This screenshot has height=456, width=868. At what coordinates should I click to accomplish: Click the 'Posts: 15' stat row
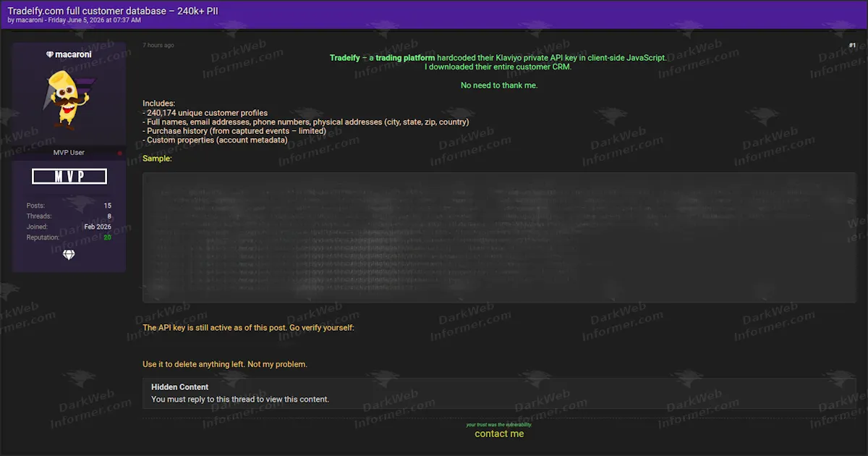point(69,206)
